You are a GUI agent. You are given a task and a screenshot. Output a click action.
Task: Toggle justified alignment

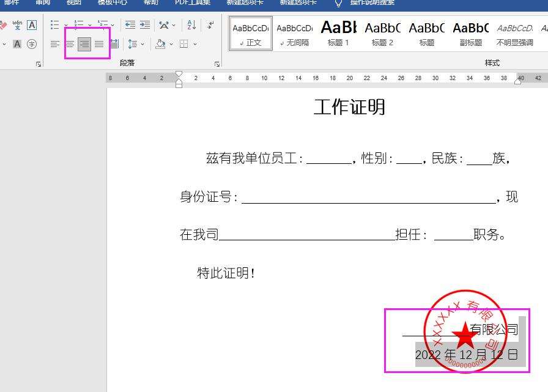click(x=98, y=43)
